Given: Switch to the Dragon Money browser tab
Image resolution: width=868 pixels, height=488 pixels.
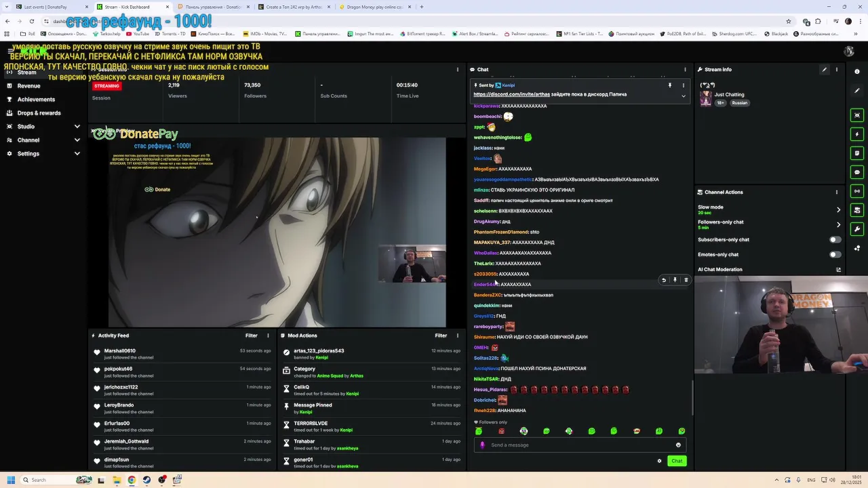Looking at the screenshot, I should pyautogui.click(x=375, y=7).
